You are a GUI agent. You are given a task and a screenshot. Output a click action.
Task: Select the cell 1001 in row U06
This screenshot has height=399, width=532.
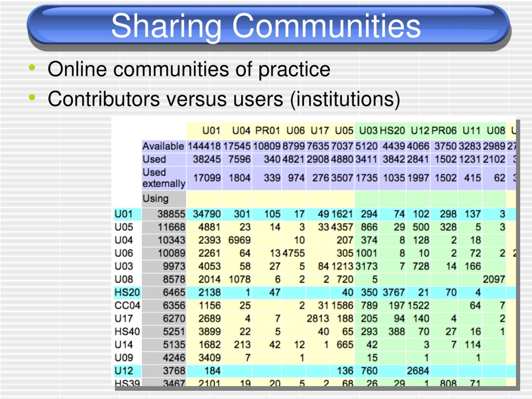point(367,253)
